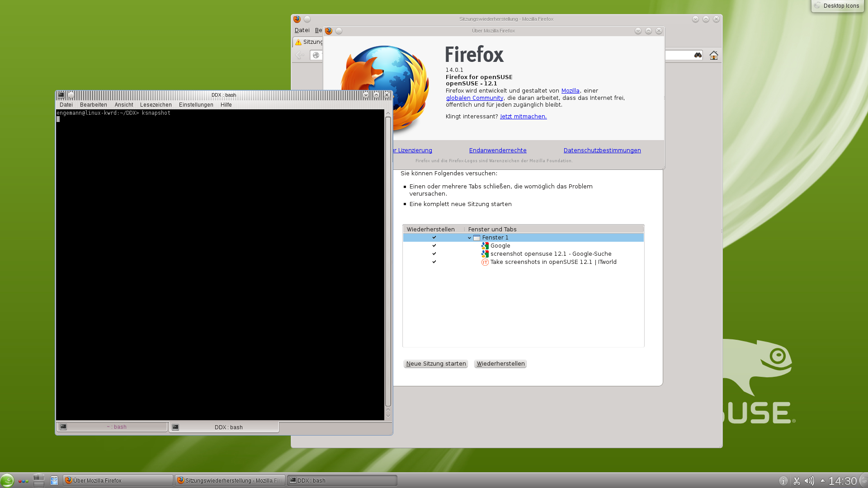Collapse the Fenster 1 tree node

[x=469, y=238]
